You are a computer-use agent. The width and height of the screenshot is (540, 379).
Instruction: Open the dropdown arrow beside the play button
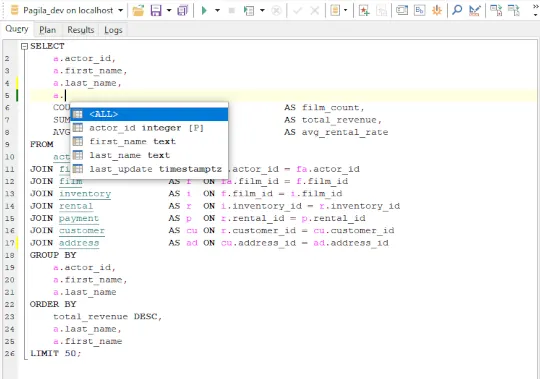point(217,11)
